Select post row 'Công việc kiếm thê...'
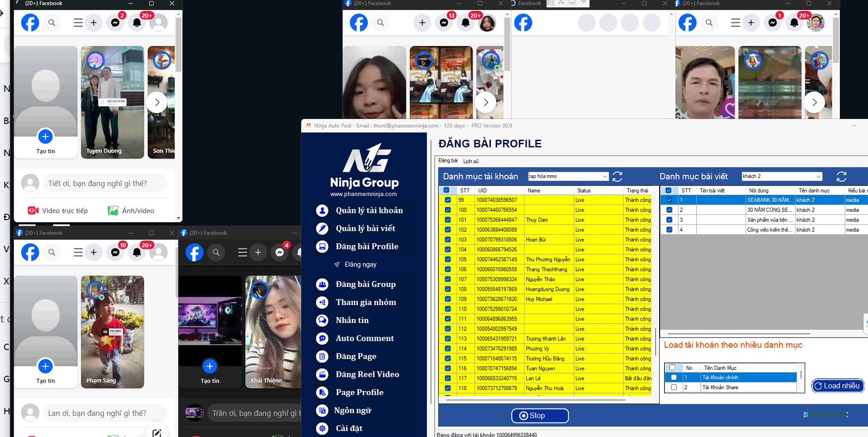Image resolution: width=868 pixels, height=437 pixels. click(770, 230)
